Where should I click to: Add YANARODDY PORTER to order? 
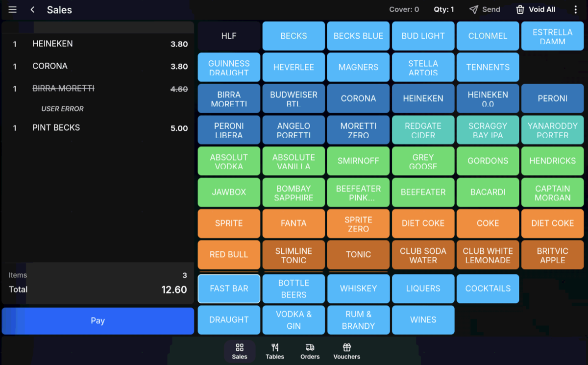(552, 130)
